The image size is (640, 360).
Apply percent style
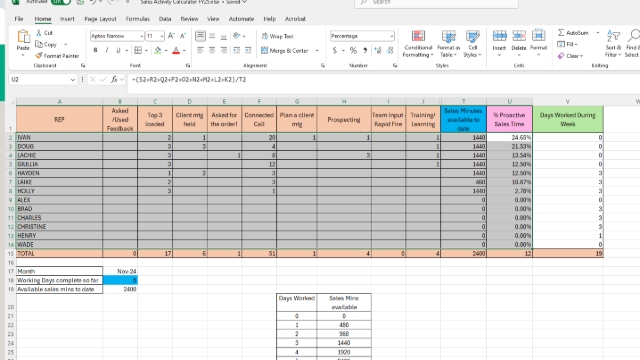[353, 50]
